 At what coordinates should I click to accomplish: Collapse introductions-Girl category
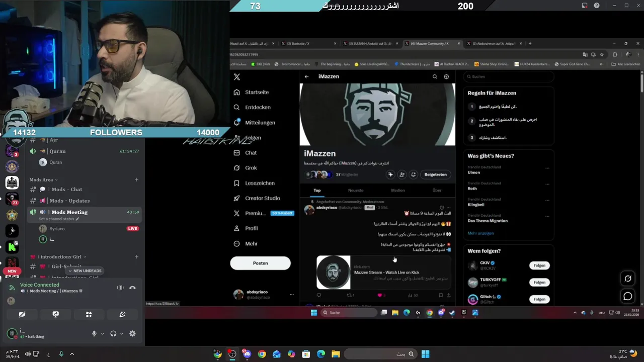58,256
